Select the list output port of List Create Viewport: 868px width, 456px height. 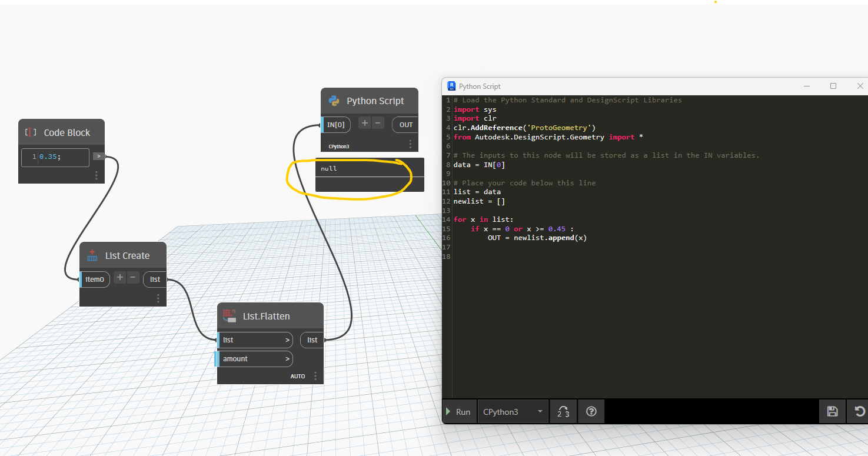pos(155,279)
